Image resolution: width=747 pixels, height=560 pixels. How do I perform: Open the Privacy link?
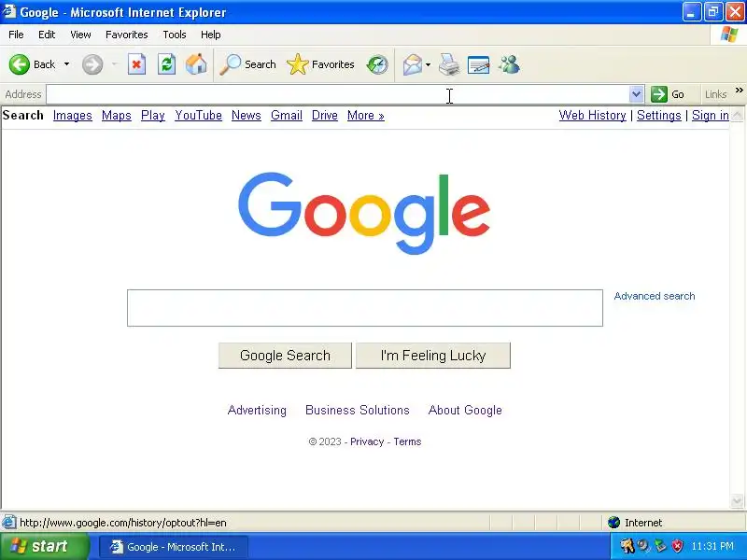click(x=367, y=441)
